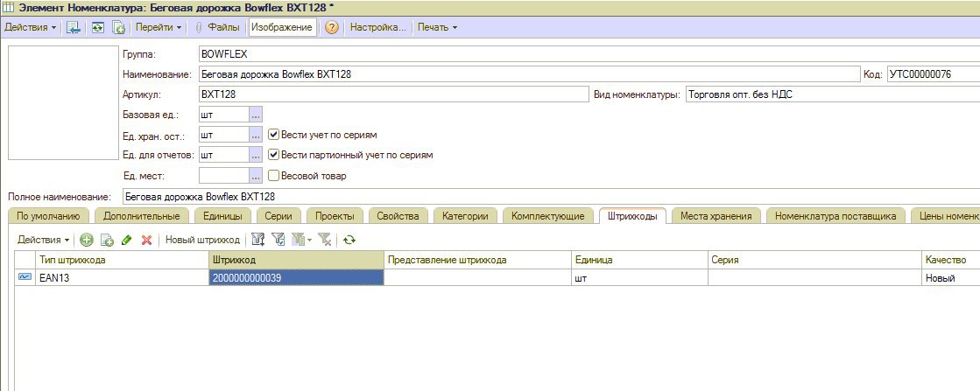980x391 pixels.
Task: Switch to the Комплектующие tab
Action: tap(547, 216)
